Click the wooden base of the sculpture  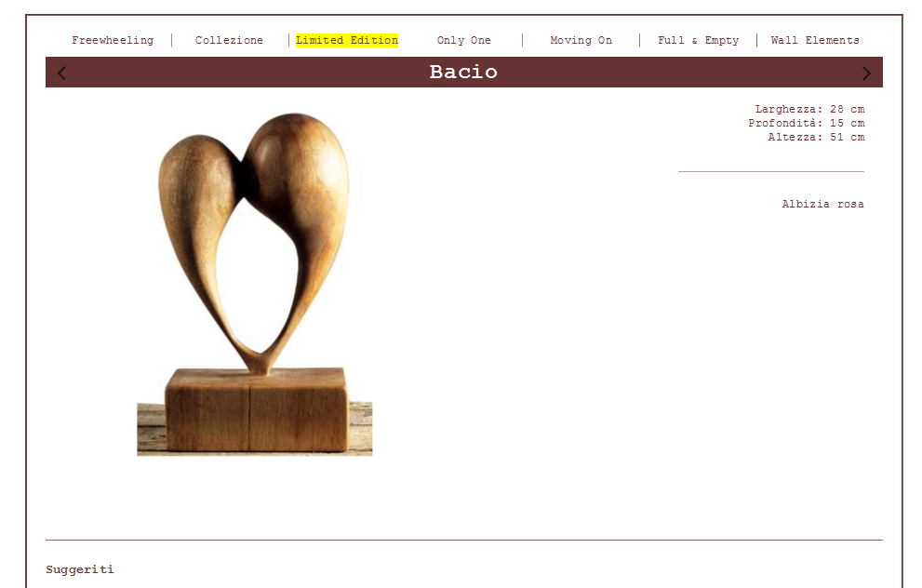click(255, 410)
